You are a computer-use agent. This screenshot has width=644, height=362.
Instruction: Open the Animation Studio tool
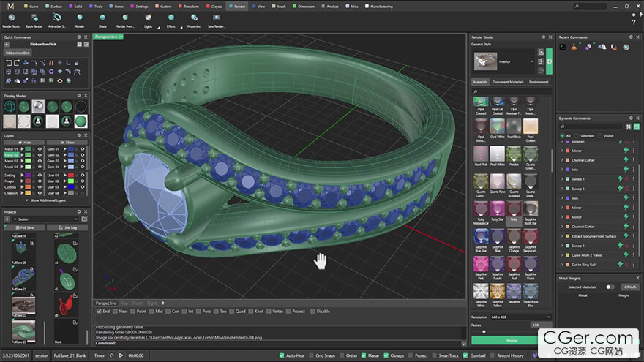(x=56, y=20)
